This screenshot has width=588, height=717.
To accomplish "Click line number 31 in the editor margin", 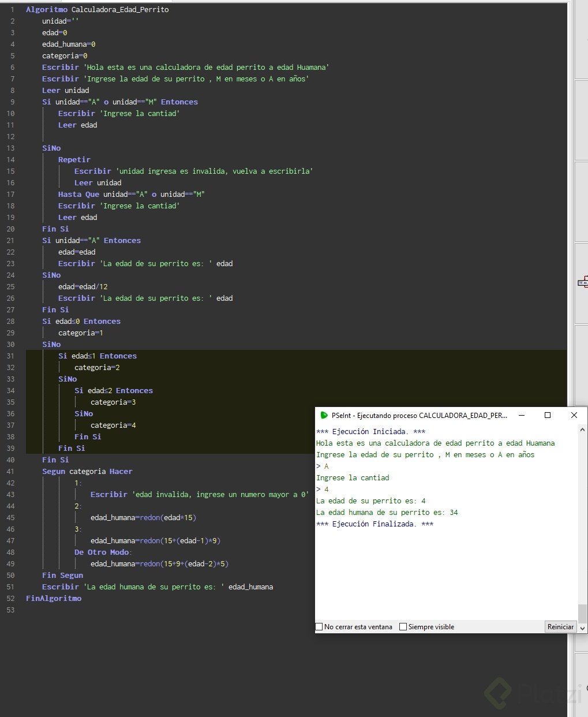I will point(11,356).
